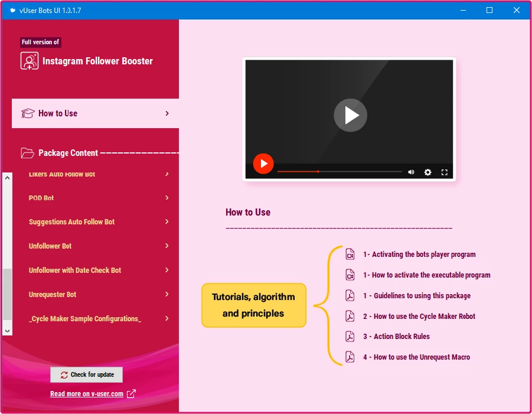Mute the video using the speaker icon
532x414 pixels.
(411, 172)
